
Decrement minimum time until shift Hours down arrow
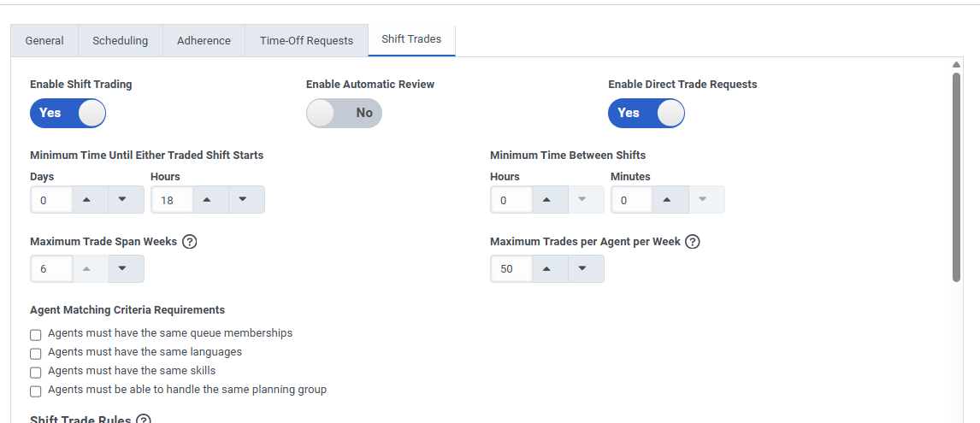click(243, 200)
